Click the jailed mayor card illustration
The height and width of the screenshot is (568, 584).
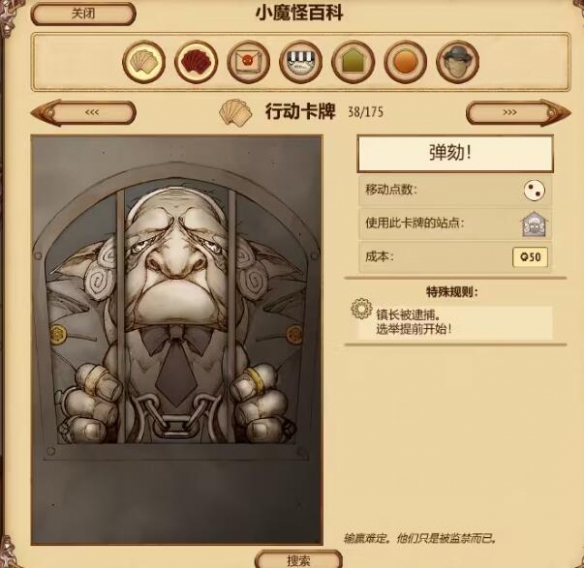click(177, 340)
